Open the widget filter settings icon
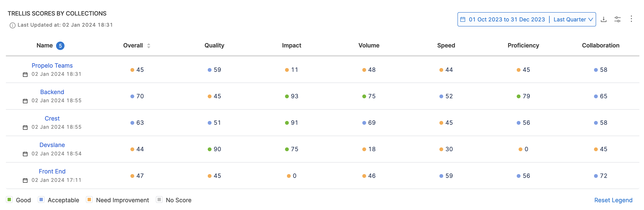Screen dimensions: 644x210 617,19
